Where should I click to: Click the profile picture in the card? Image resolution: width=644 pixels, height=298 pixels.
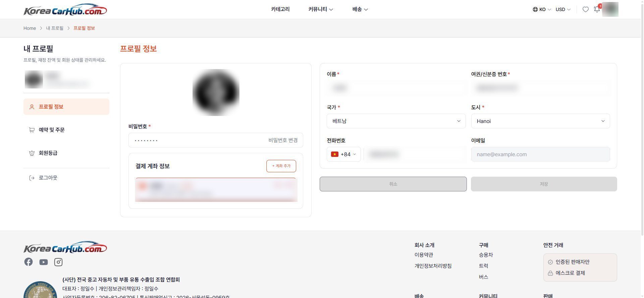pyautogui.click(x=216, y=93)
